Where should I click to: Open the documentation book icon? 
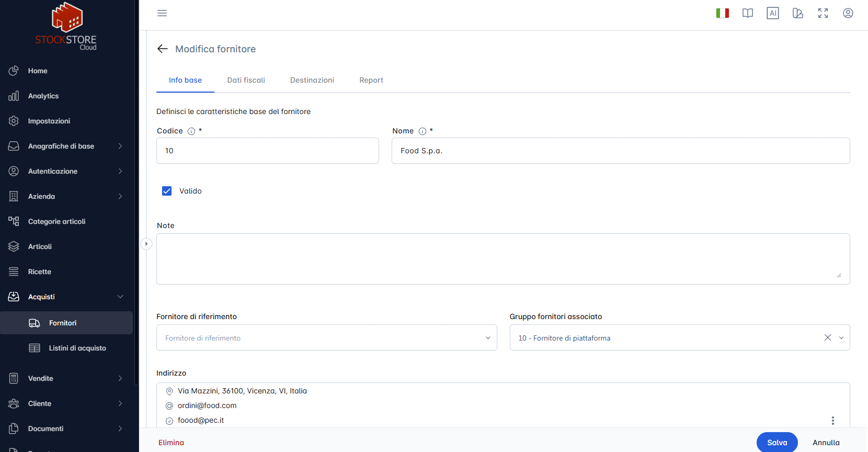click(x=748, y=13)
